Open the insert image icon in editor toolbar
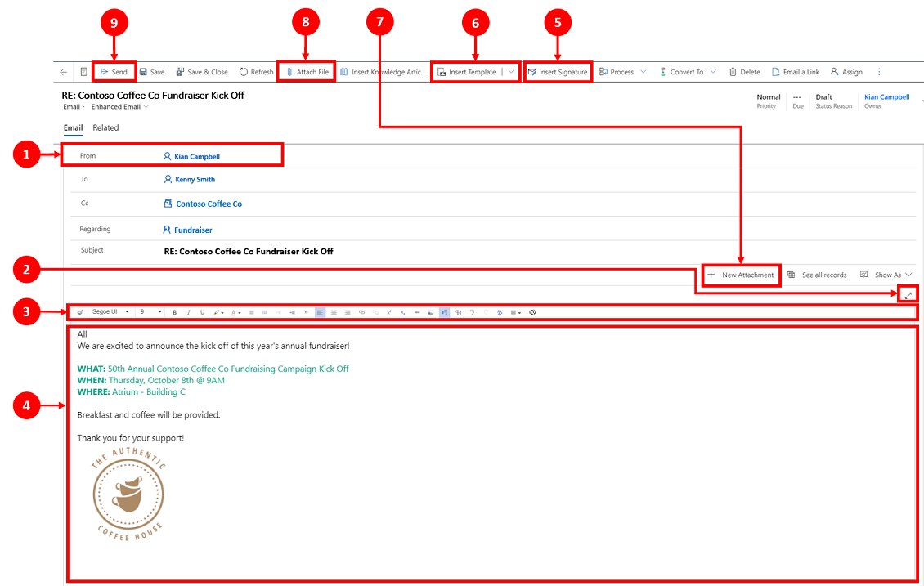 coord(431,312)
